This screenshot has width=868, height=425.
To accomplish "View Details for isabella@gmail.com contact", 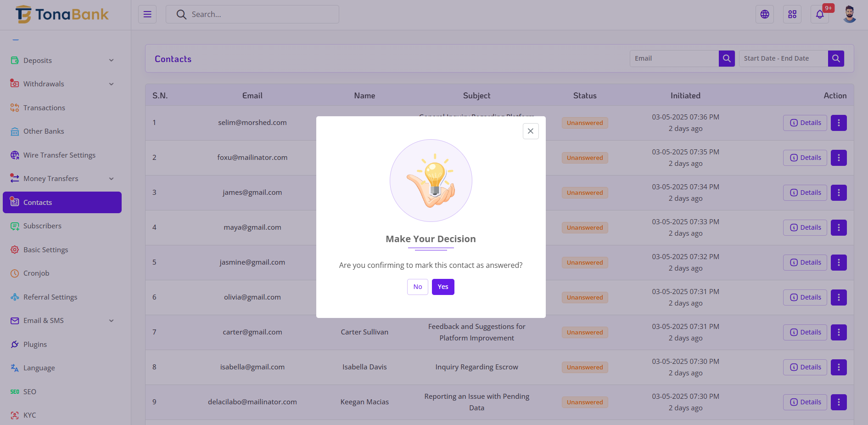I will tap(805, 367).
